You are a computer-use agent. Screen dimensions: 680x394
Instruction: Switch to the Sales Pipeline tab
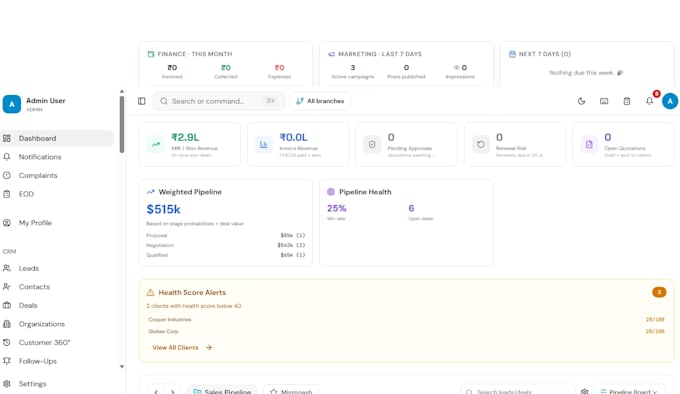222,391
